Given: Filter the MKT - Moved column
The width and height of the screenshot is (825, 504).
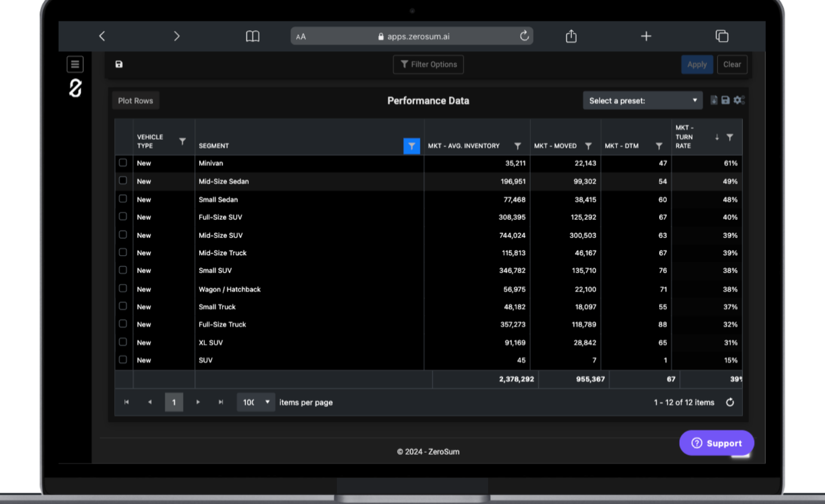Looking at the screenshot, I should point(588,146).
